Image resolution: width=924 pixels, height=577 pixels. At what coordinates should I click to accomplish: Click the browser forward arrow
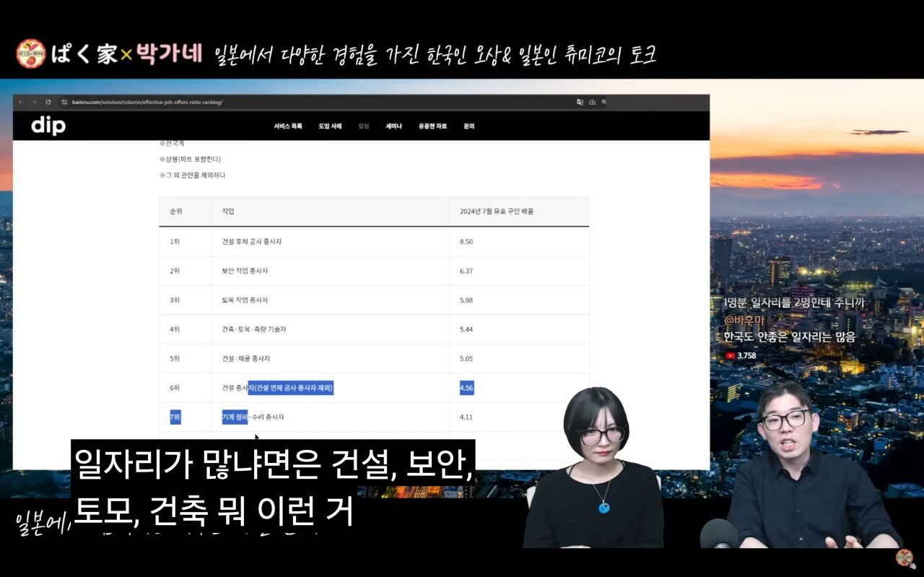tap(34, 103)
